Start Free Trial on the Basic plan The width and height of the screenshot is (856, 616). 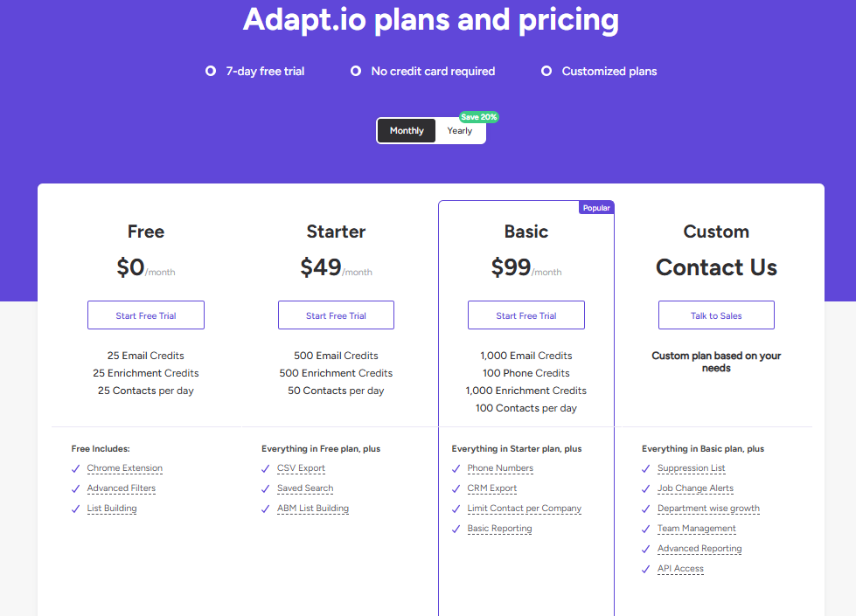pyautogui.click(x=525, y=315)
